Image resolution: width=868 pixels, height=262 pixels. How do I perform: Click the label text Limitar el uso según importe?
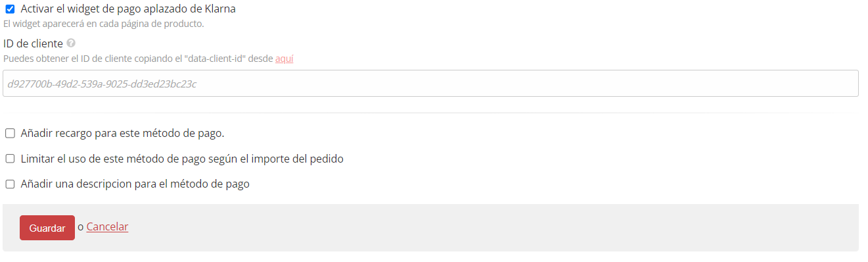[x=182, y=159]
